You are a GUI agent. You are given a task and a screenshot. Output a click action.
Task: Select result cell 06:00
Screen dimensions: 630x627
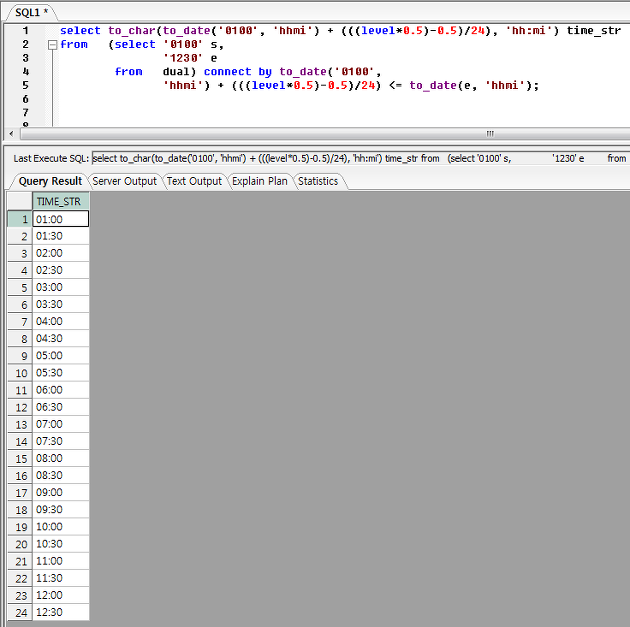61,390
